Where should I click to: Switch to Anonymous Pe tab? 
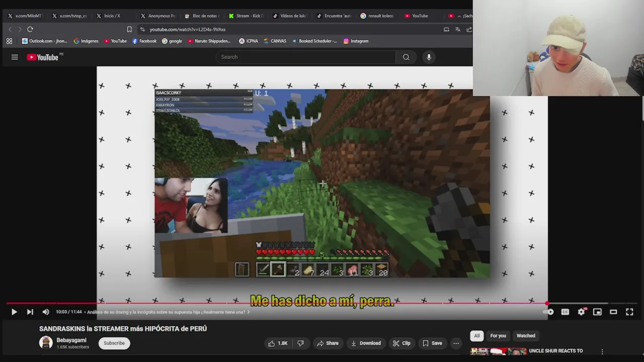click(158, 16)
